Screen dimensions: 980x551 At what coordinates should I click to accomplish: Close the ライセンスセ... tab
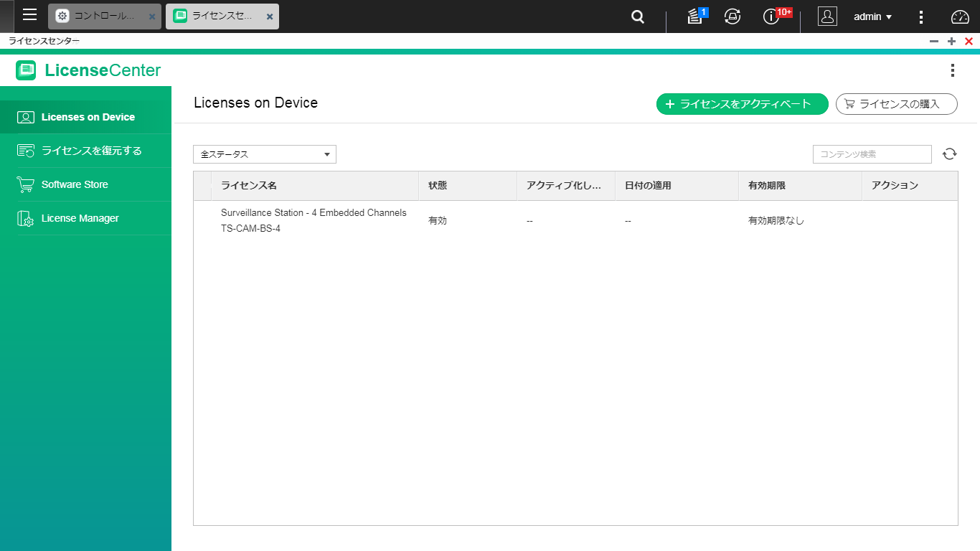click(x=270, y=17)
